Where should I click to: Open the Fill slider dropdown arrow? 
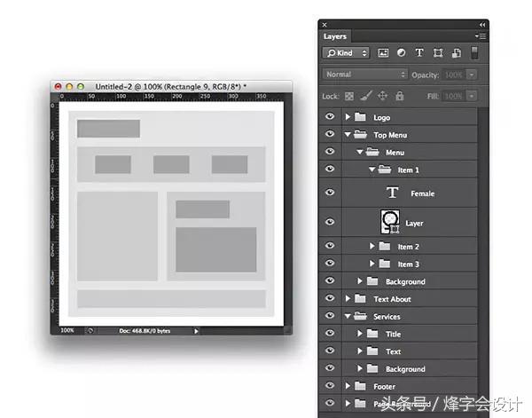coord(472,97)
